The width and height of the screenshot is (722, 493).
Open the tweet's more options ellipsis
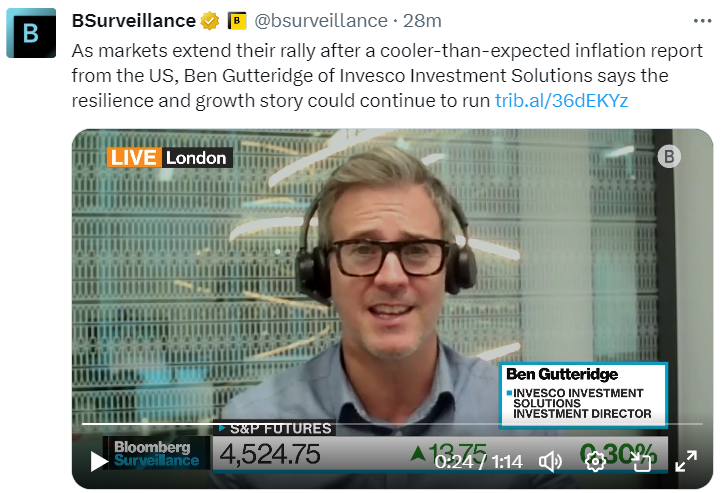[x=702, y=21]
